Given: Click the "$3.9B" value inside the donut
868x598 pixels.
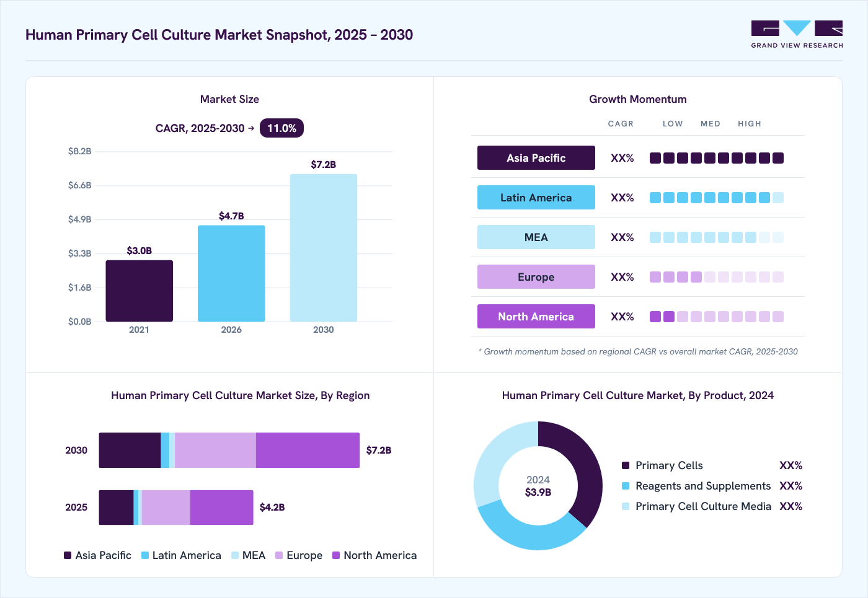Looking at the screenshot, I should pos(538,493).
